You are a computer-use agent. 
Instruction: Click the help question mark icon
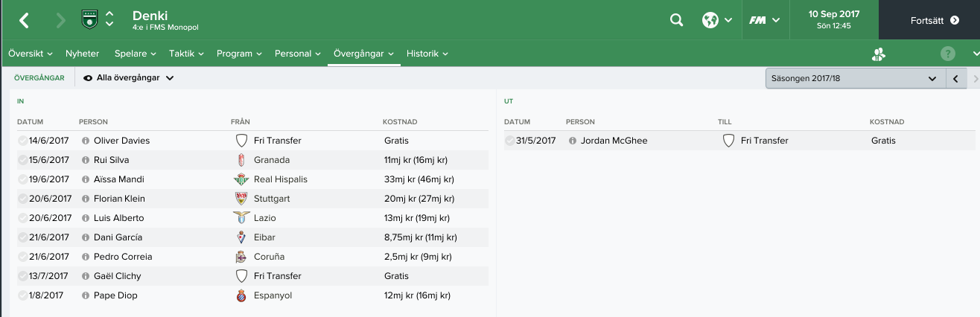(x=947, y=54)
